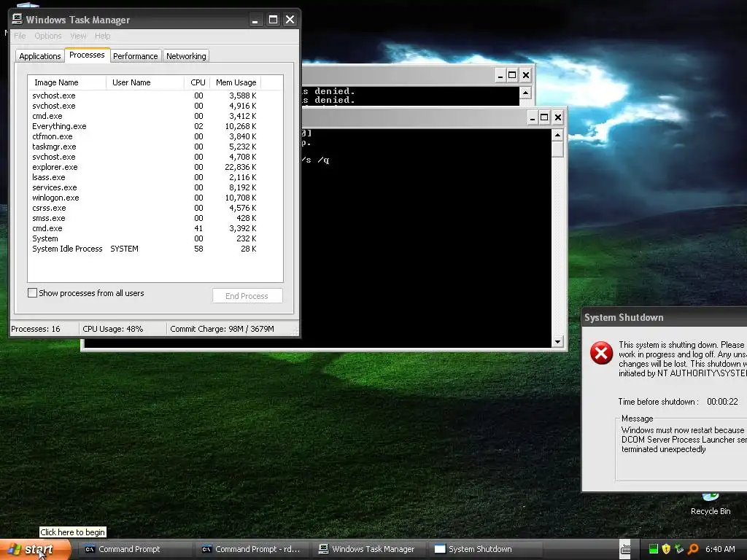
Task: Click scroll-down arrow in front Command Prompt
Action: [557, 341]
